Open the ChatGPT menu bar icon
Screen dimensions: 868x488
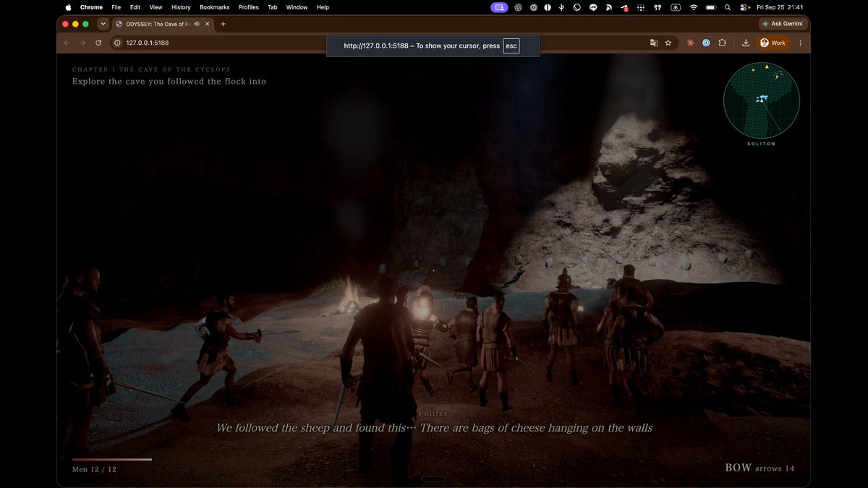pos(519,7)
